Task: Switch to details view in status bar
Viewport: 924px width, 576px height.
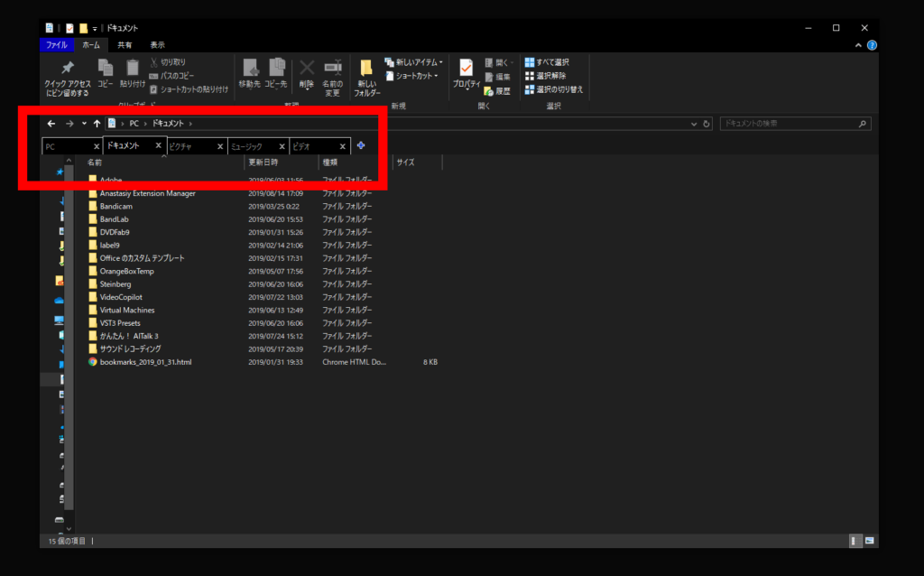Action: (855, 541)
